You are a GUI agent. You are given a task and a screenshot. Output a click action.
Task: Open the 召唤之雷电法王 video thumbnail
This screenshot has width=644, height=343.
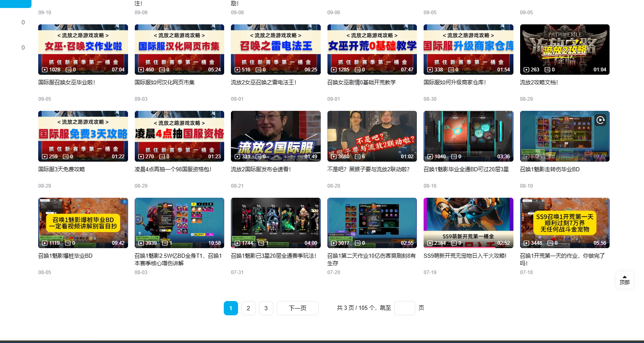pyautogui.click(x=276, y=50)
